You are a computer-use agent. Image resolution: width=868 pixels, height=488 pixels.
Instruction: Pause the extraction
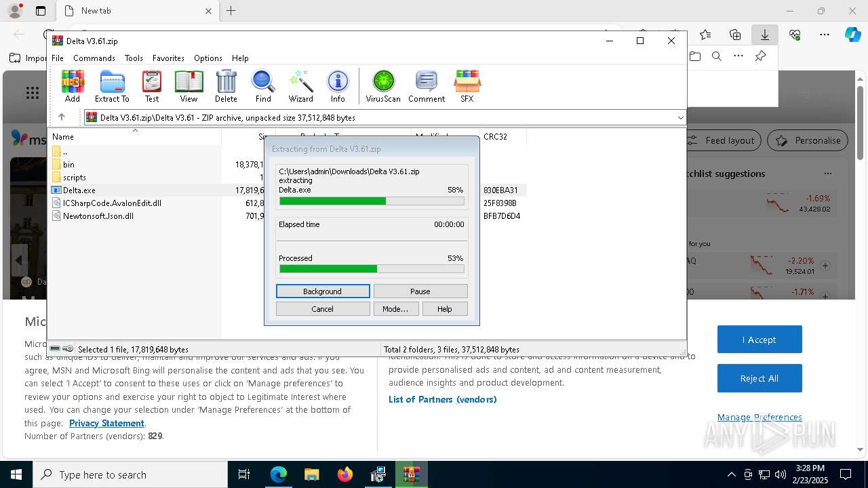pos(420,291)
